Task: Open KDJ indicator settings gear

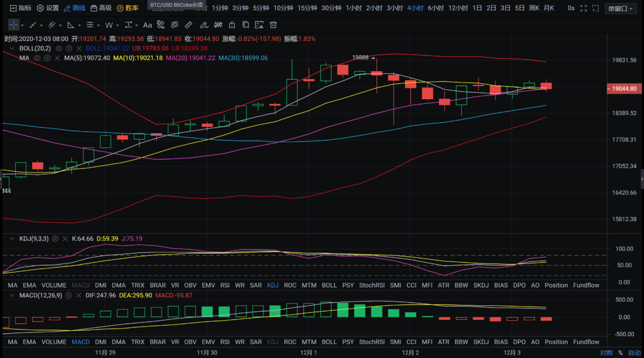Action: [x=55, y=238]
